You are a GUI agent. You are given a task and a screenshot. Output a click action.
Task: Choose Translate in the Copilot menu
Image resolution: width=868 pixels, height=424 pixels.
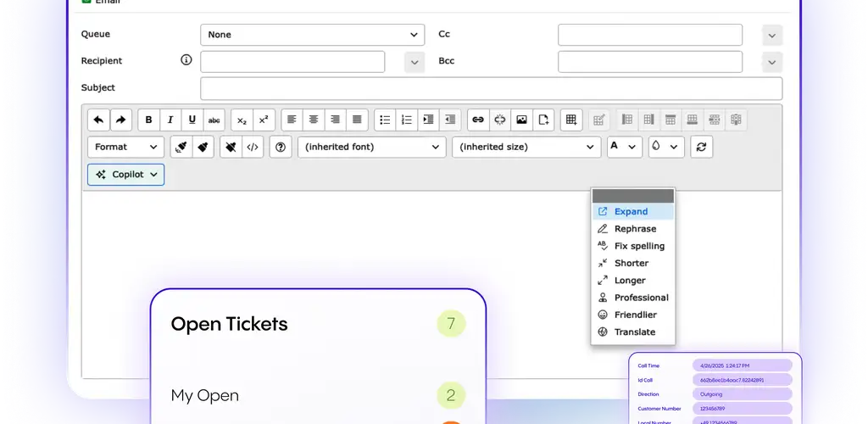[x=634, y=332]
